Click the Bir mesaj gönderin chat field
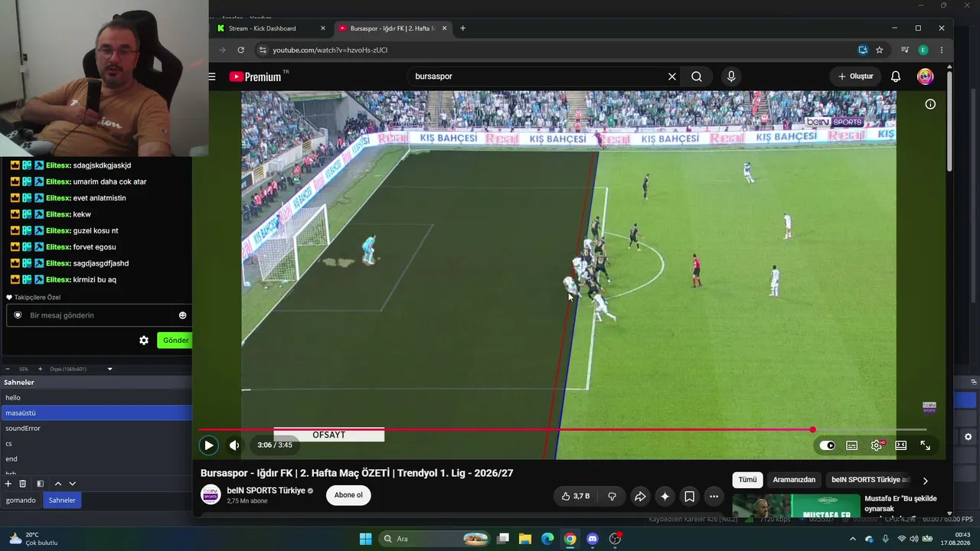Screen dimensions: 980x551 [100, 315]
